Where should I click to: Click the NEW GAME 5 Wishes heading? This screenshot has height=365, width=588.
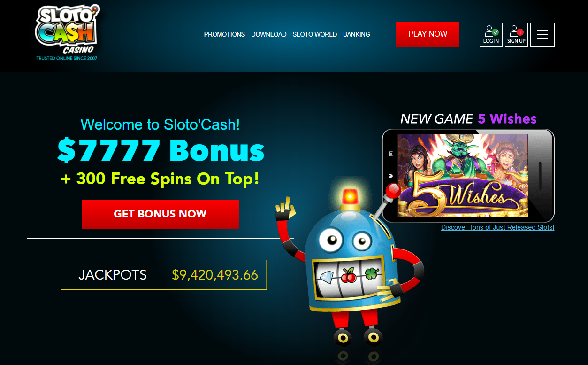468,119
